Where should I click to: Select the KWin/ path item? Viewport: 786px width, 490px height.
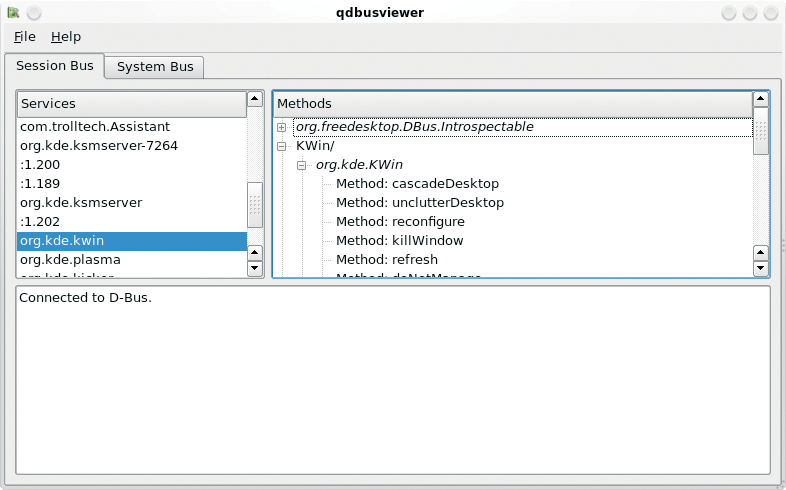[x=315, y=146]
